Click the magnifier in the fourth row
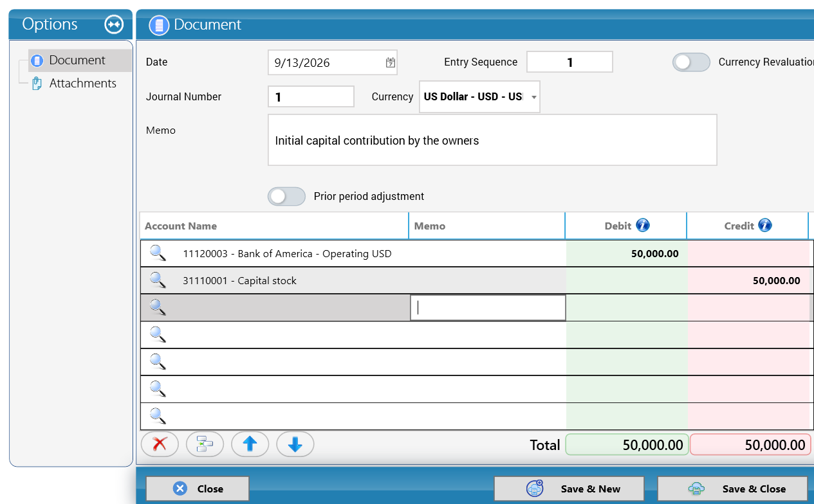Viewport: 814px width, 504px height. tap(158, 334)
